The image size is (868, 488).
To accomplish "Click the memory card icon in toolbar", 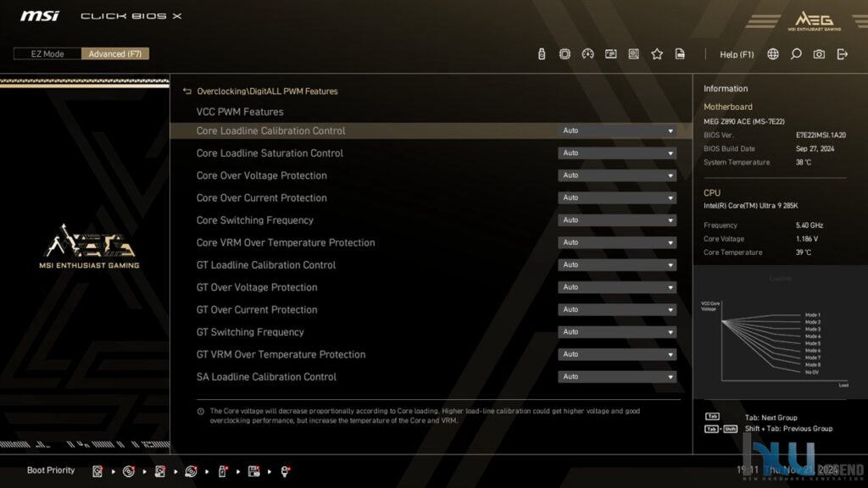I will pyautogui.click(x=610, y=53).
